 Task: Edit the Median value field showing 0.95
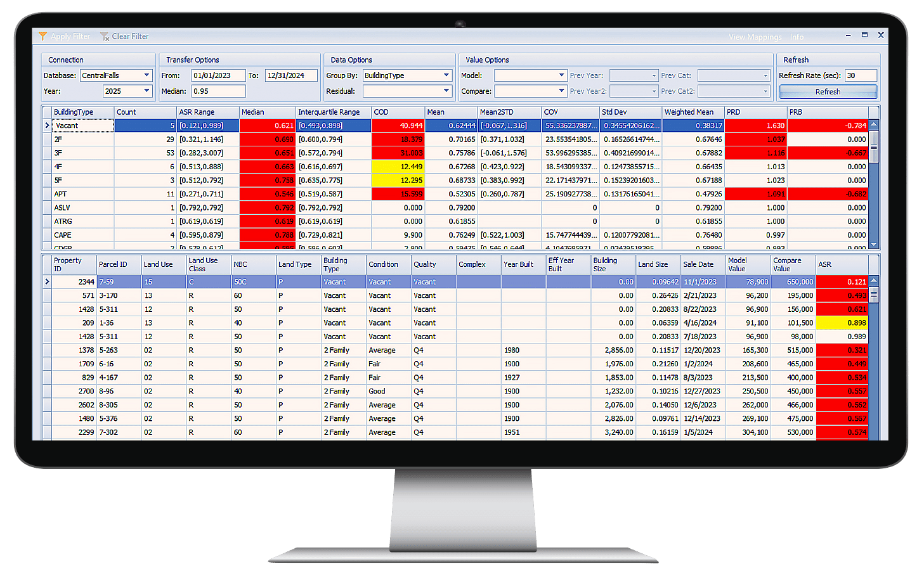pos(218,91)
